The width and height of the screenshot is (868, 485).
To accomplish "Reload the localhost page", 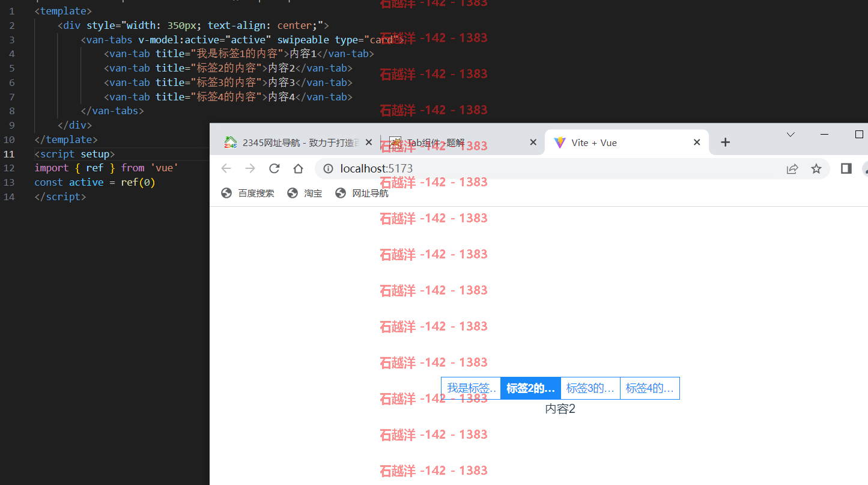I will coord(274,168).
